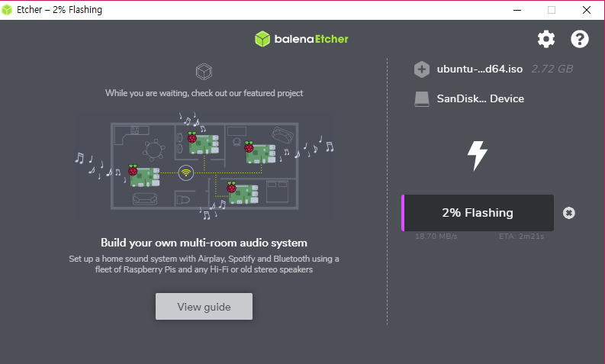This screenshot has height=364, width=605.
Task: Click the 18.70 MB/s speed text
Action: (436, 237)
